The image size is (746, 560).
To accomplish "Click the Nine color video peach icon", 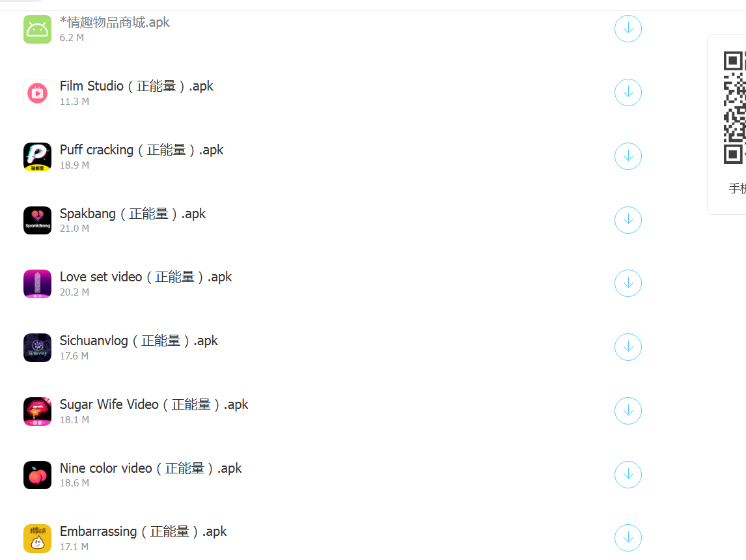I will click(x=37, y=475).
